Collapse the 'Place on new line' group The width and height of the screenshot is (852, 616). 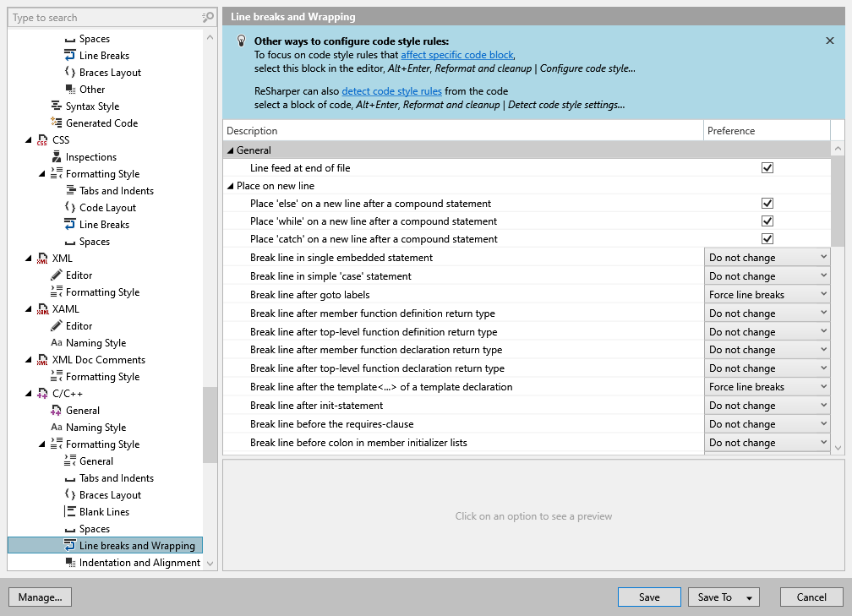click(x=230, y=185)
